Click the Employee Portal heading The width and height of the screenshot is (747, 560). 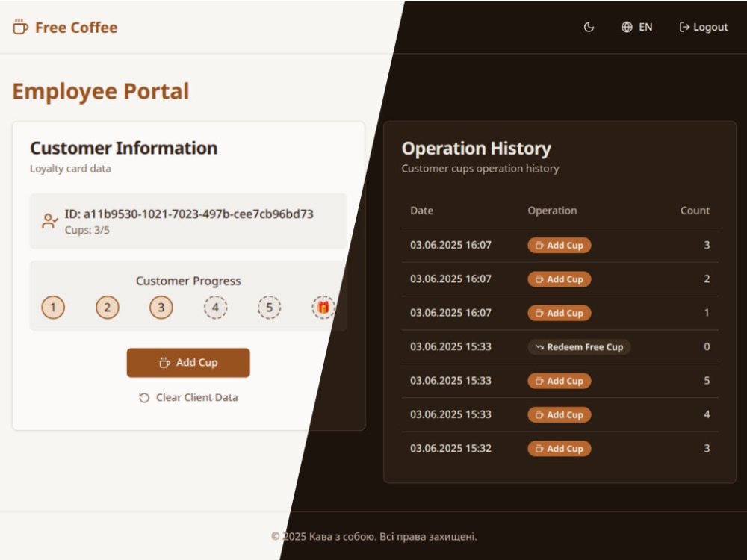tap(101, 91)
